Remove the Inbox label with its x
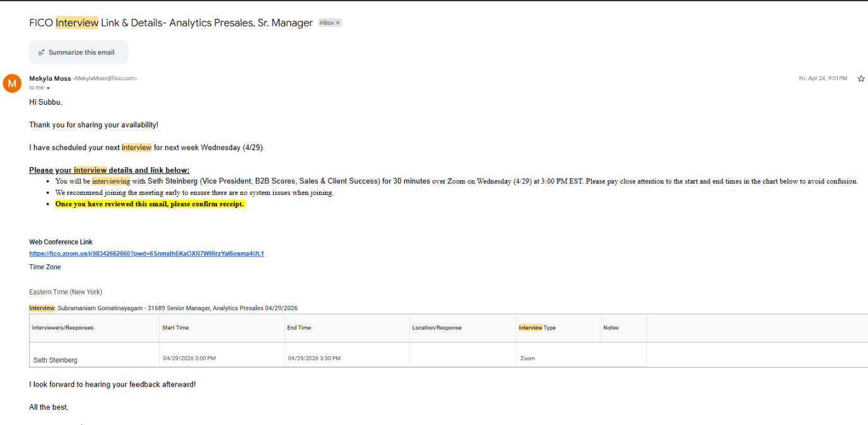This screenshot has width=868, height=425. [x=337, y=23]
